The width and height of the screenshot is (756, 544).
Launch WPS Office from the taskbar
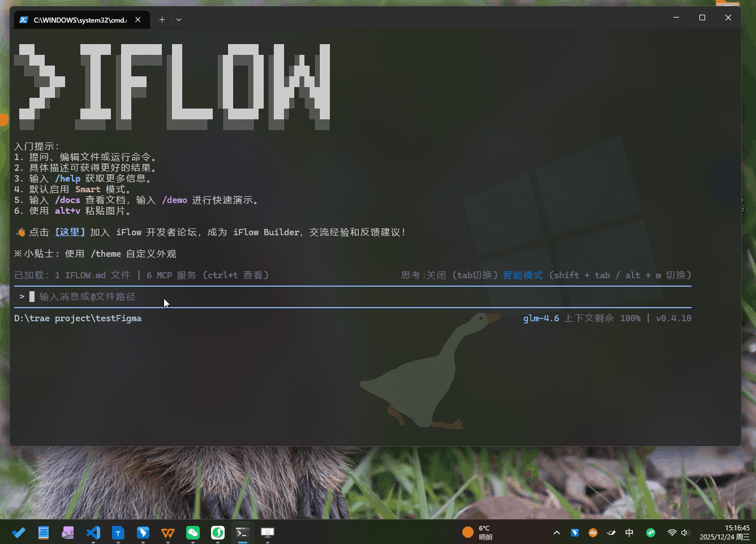(x=168, y=533)
